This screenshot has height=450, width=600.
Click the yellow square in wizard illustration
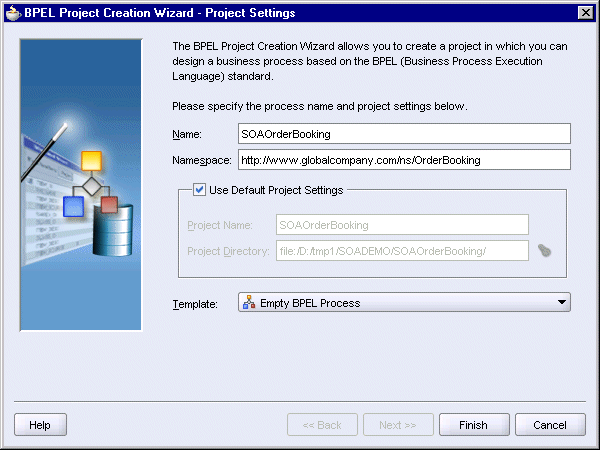(x=91, y=161)
